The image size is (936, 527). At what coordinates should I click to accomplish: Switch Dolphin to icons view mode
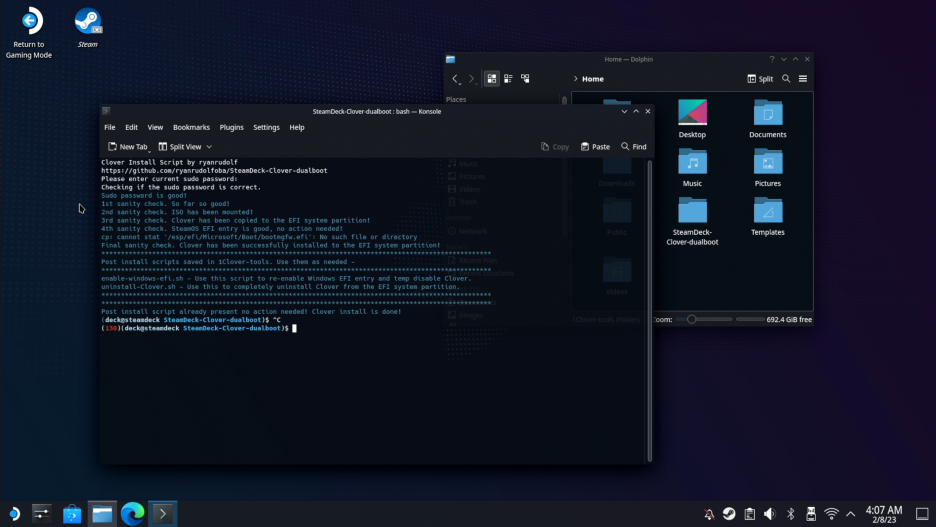[x=491, y=79]
